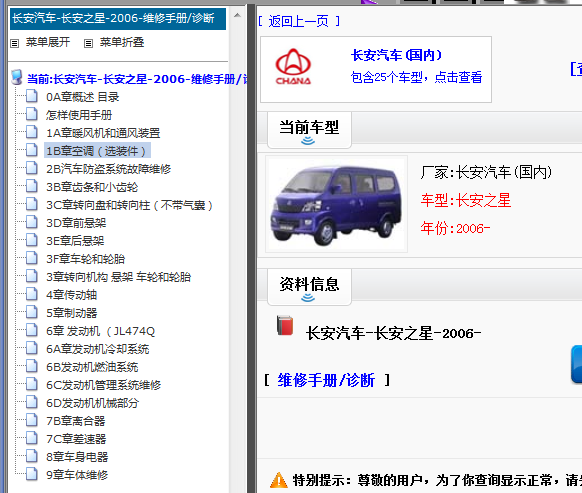Screen dimensions: 582x493
Task: Select 3F章车轮和轮胎 chapter
Action: 85,259
